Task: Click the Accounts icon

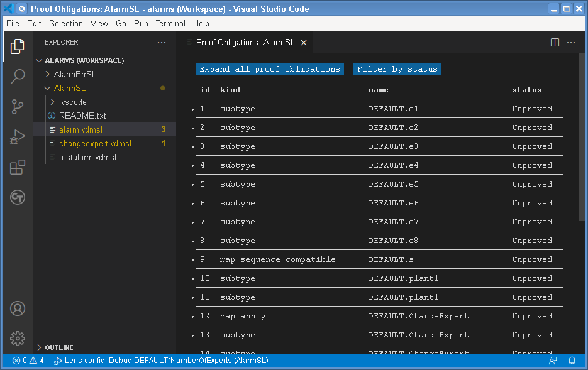Action: click(17, 308)
